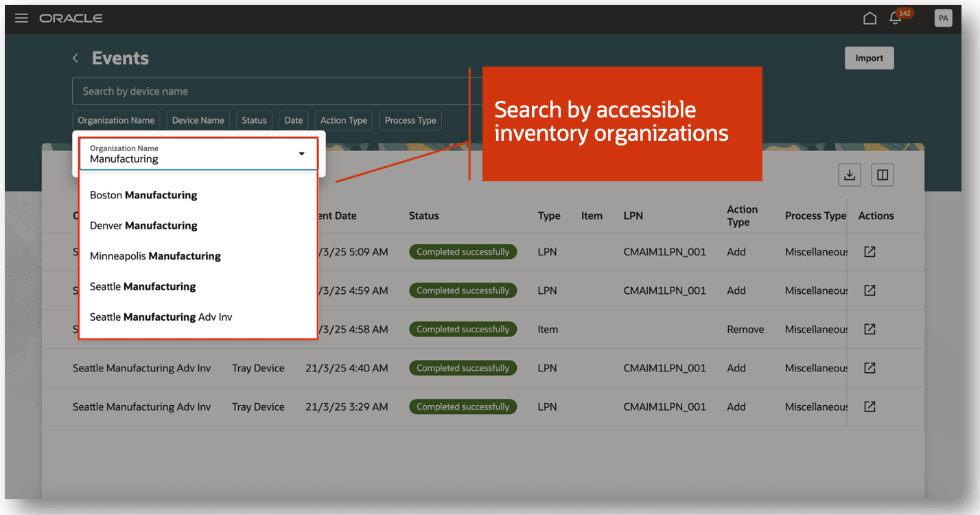The height and width of the screenshot is (515, 980).
Task: Open the Date filter chip
Action: pyautogui.click(x=294, y=120)
